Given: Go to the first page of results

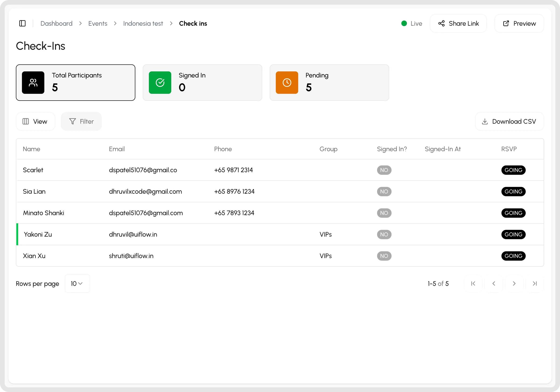Looking at the screenshot, I should (x=473, y=283).
